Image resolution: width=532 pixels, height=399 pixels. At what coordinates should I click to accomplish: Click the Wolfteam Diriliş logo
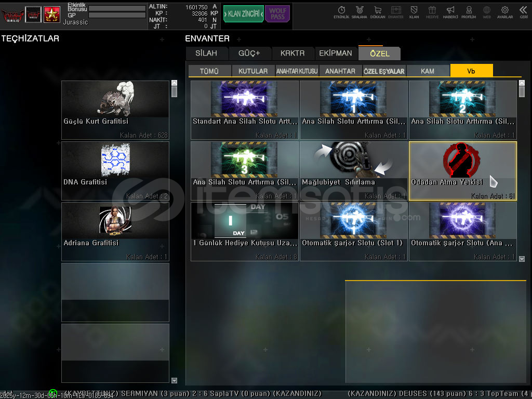click(x=12, y=15)
